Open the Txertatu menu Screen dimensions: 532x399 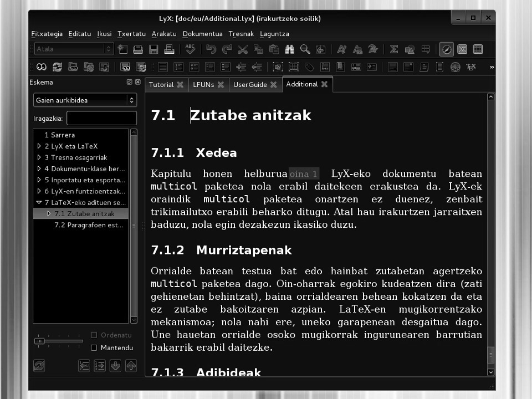click(132, 34)
